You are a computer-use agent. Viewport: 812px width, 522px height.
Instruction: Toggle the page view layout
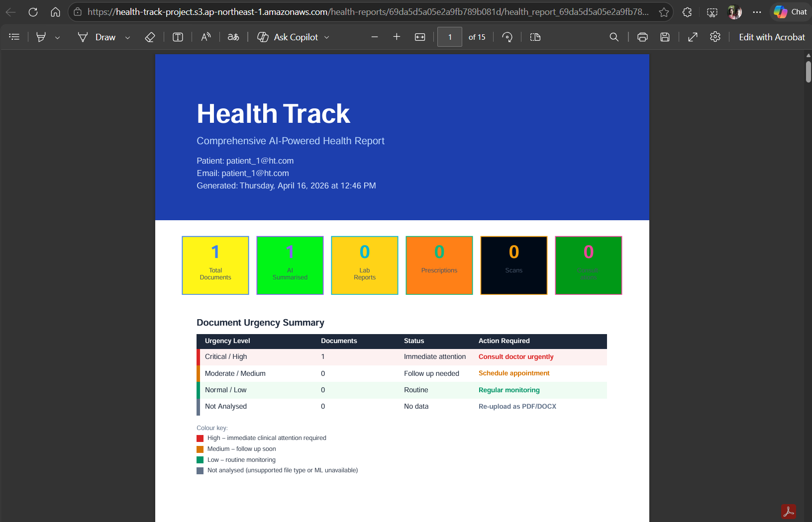coord(535,37)
